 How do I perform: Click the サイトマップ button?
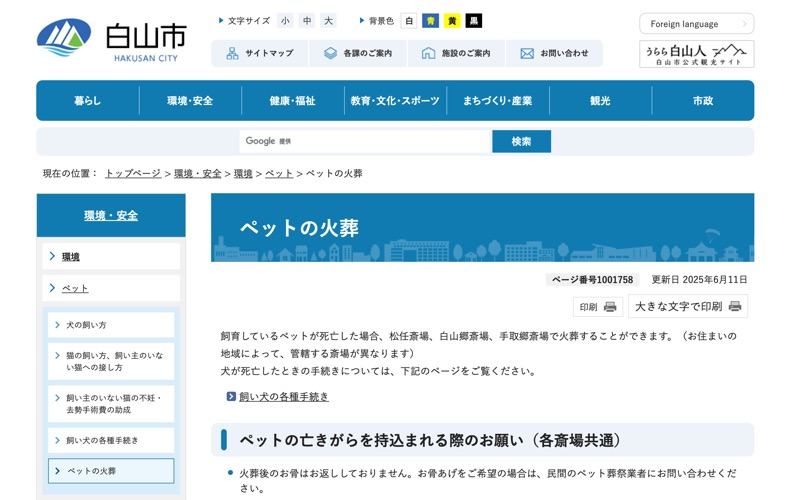click(260, 54)
